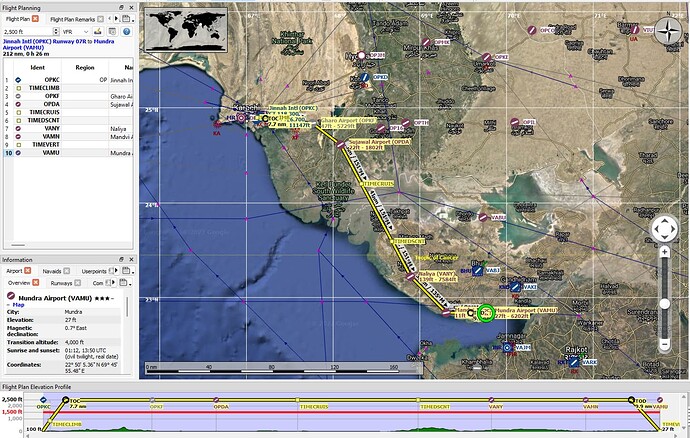Zoom out using the map minus button
690x438 pixels.
point(664,344)
